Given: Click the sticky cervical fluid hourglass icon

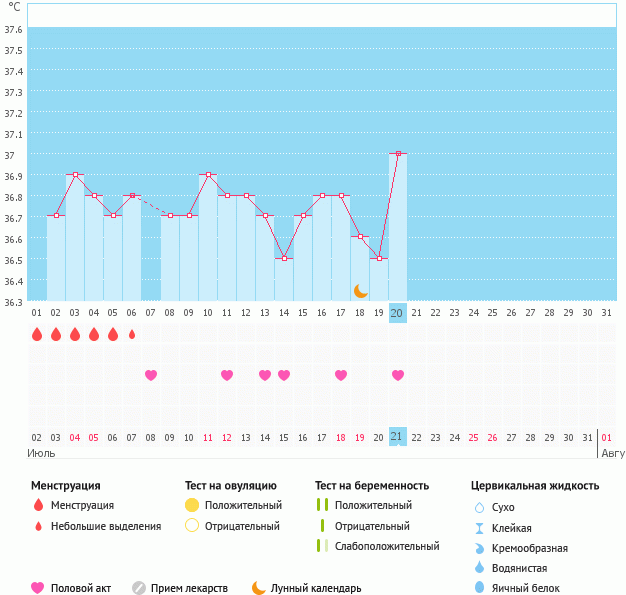Looking at the screenshot, I should click(480, 528).
